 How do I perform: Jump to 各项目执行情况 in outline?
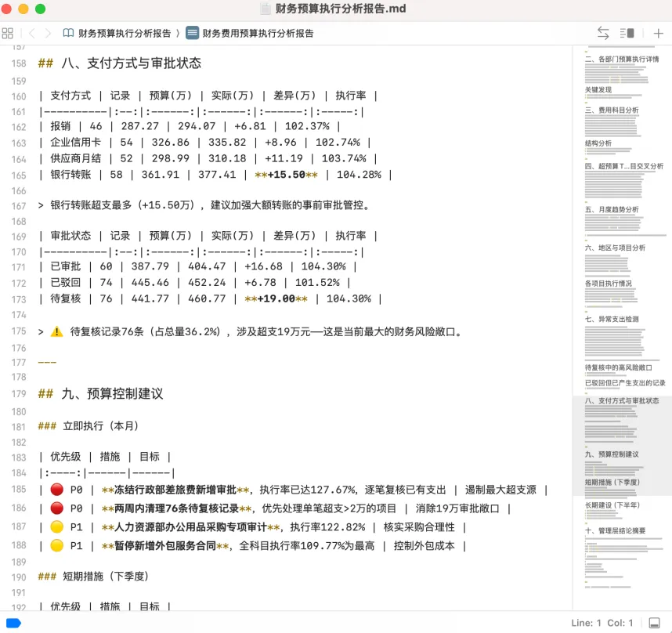tap(608, 284)
